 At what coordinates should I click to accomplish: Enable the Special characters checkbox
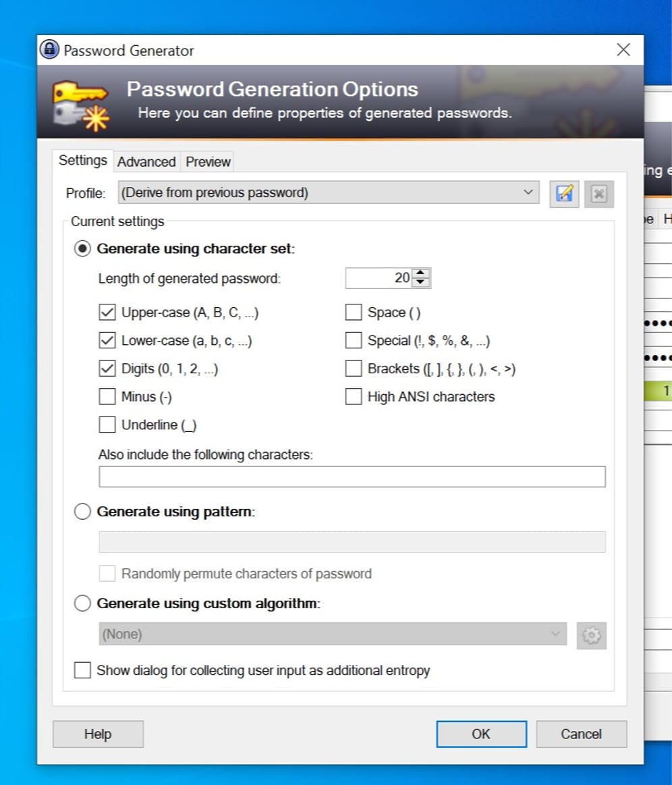(354, 341)
